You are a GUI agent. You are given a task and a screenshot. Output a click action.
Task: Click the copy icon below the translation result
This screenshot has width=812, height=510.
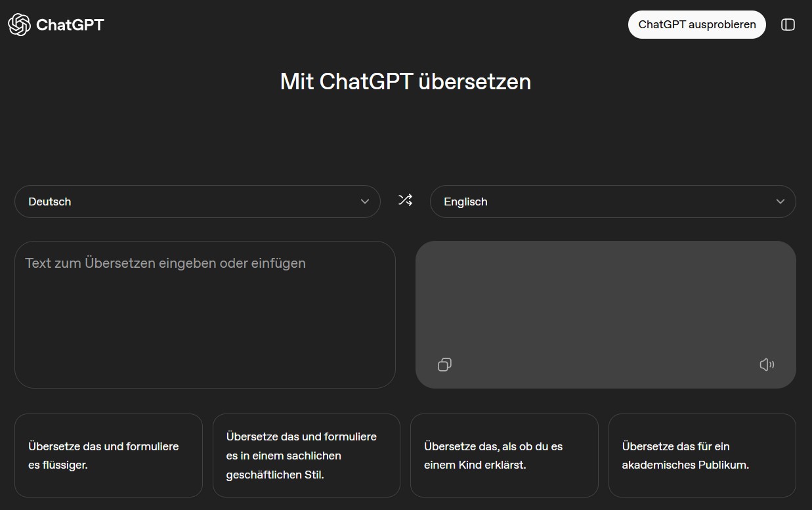pos(444,364)
